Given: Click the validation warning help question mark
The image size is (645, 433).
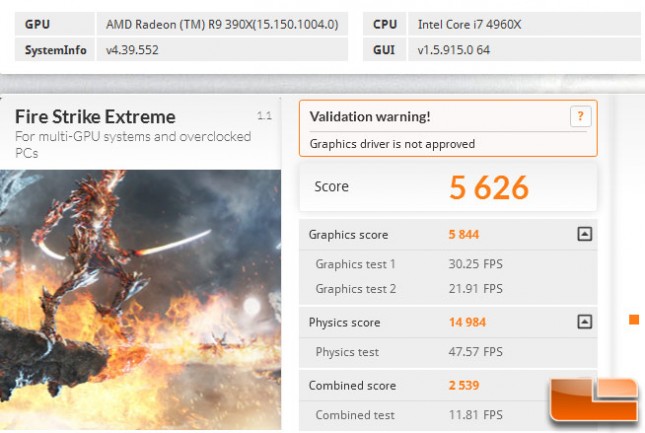Looking at the screenshot, I should [580, 117].
